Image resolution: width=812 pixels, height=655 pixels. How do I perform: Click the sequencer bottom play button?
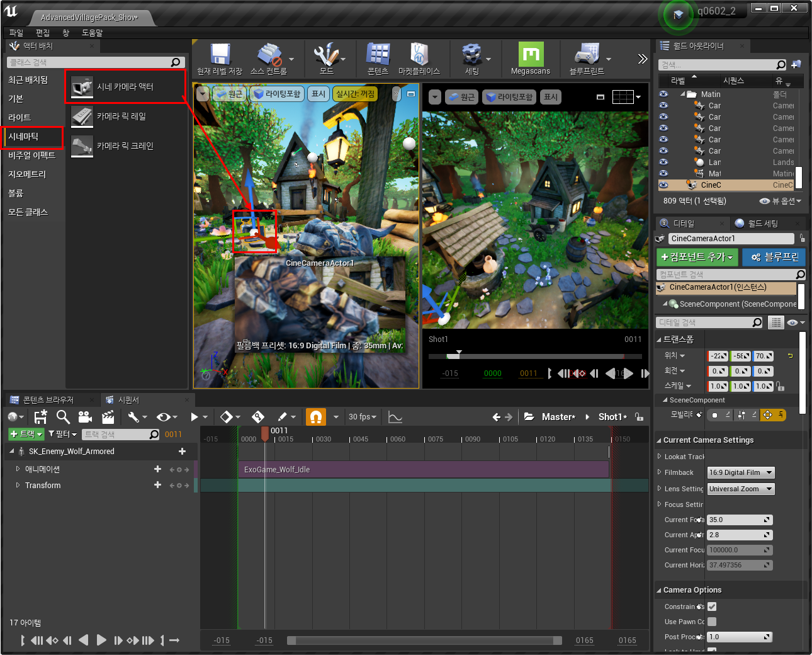pyautogui.click(x=101, y=641)
